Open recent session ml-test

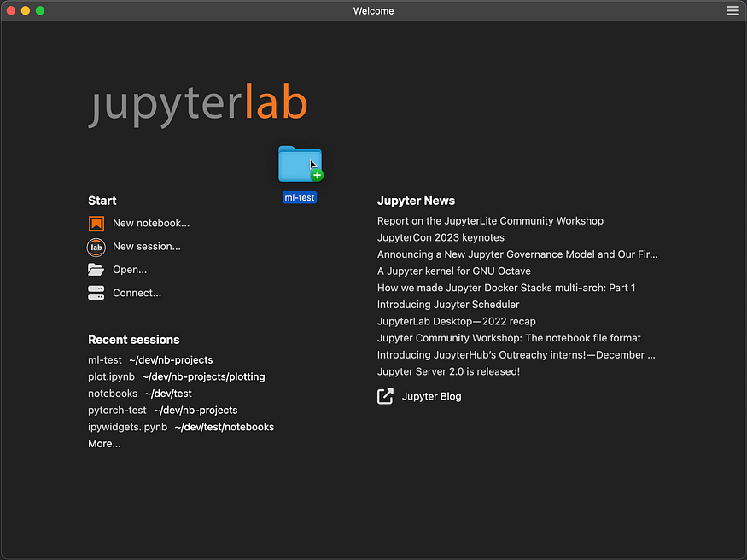105,360
